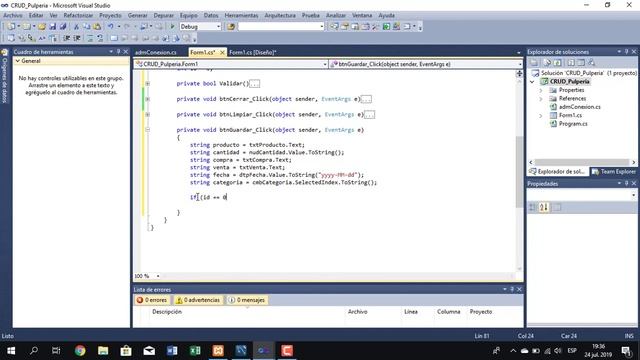Image resolution: width=640 pixels, height=360 pixels.
Task: Open the Archivo menu
Action: click(x=13, y=15)
